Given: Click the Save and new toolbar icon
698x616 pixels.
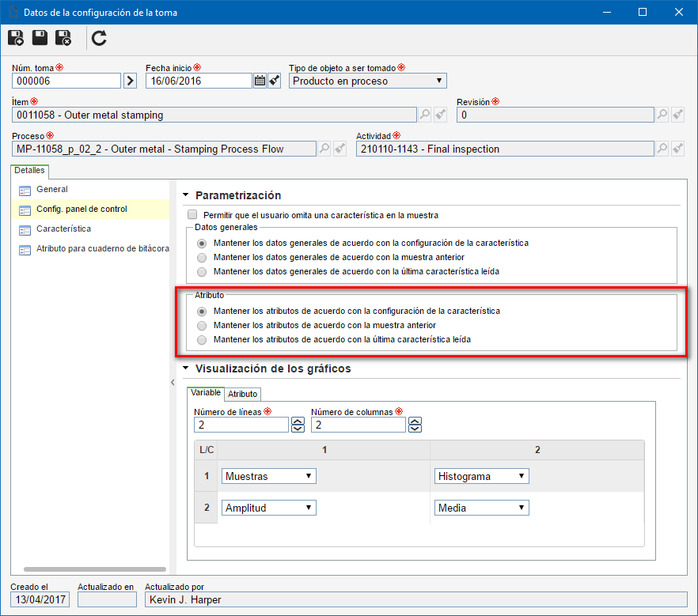Looking at the screenshot, I should tap(16, 38).
